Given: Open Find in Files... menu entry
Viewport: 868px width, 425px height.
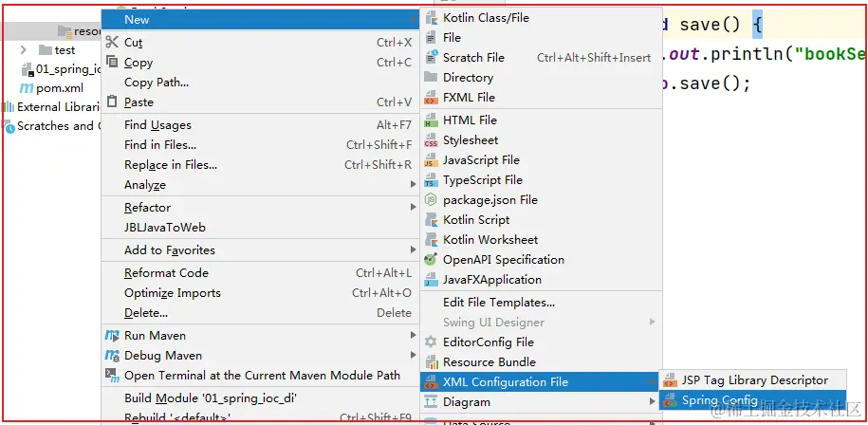Looking at the screenshot, I should point(260,145).
